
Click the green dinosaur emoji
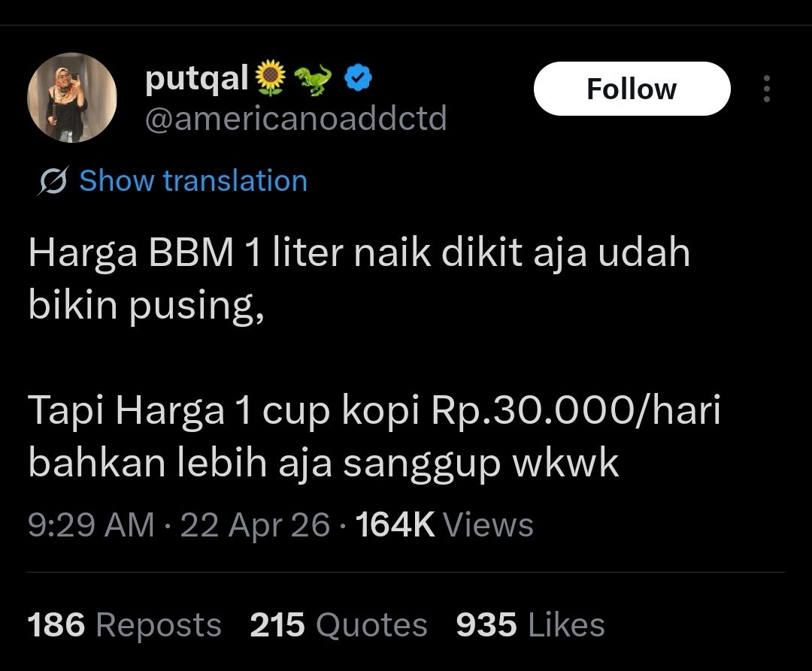coord(315,78)
